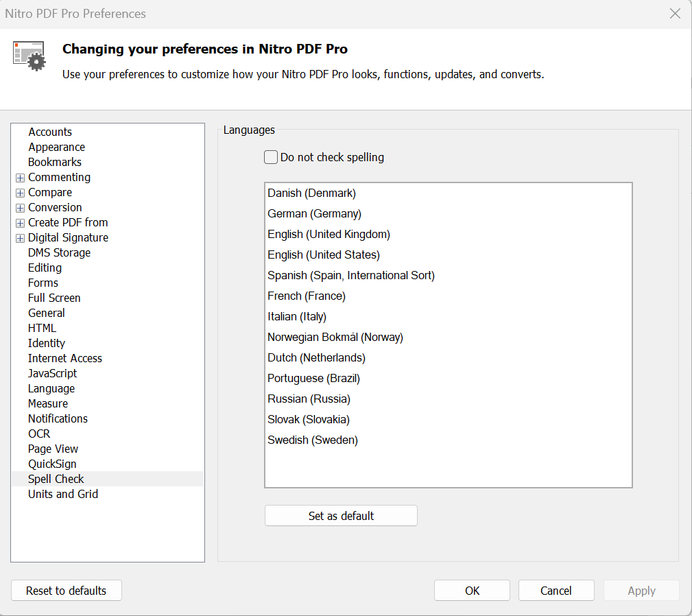Screen dimensions: 692x616
Task: Open Measure preferences
Action: pyautogui.click(x=47, y=403)
